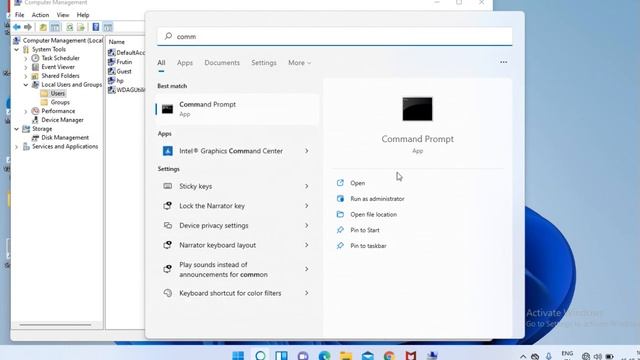Open McAfee app from the taskbar
The image size is (640, 360).
411,356
